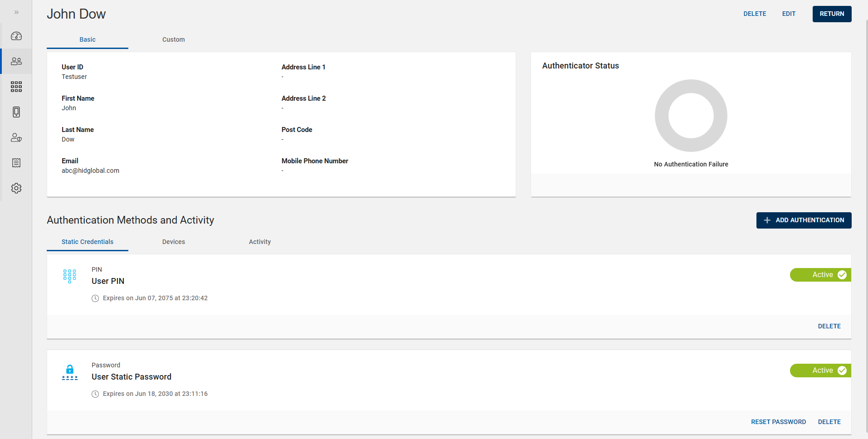
Task: Click the PIN keypad icon
Action: pyautogui.click(x=69, y=276)
